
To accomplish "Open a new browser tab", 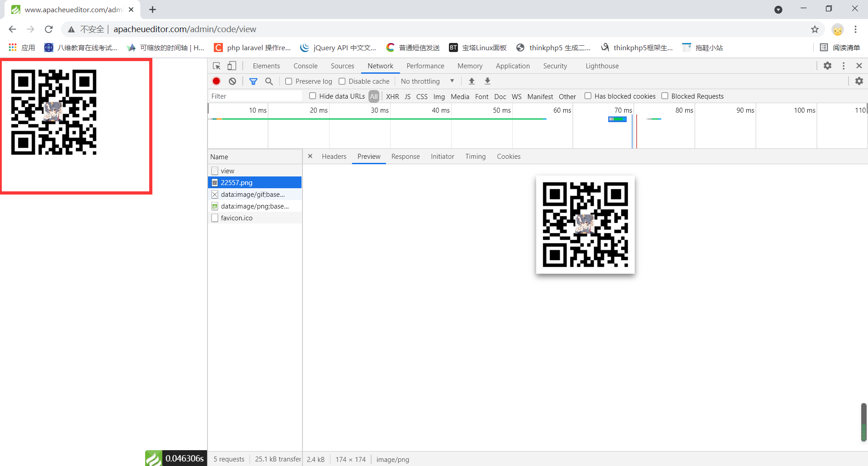I will [152, 10].
